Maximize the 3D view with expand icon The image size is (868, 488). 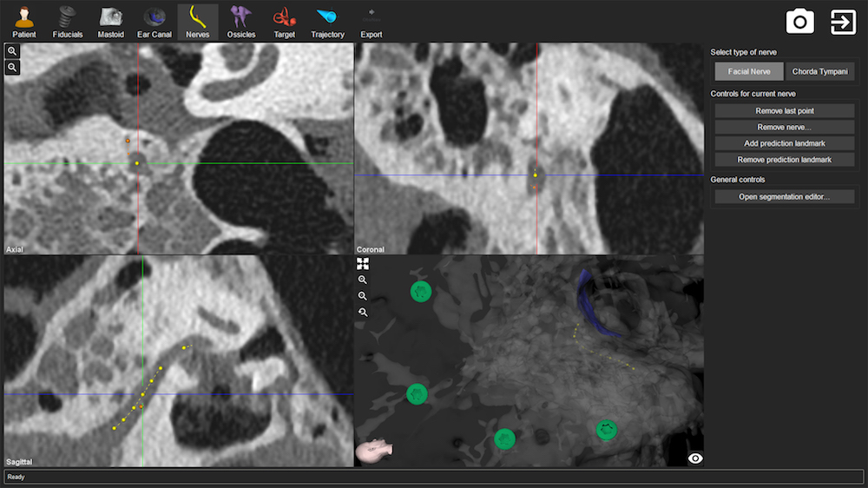(x=363, y=264)
